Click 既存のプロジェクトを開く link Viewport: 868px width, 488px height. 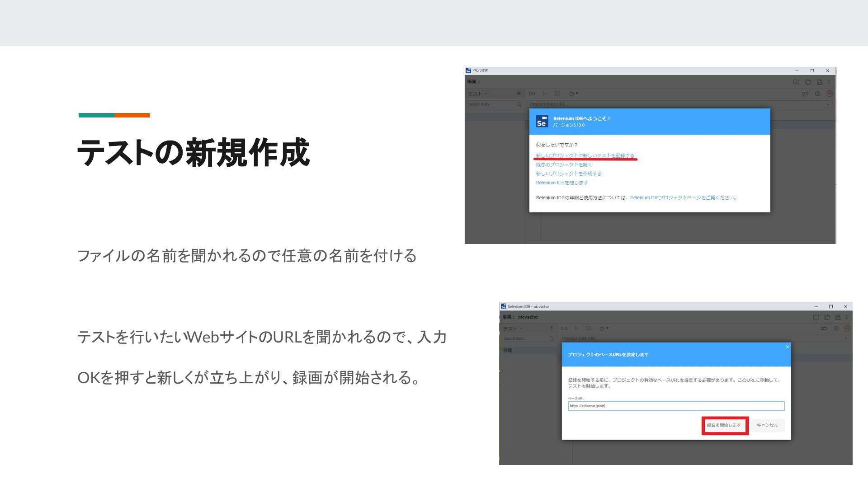(x=564, y=164)
